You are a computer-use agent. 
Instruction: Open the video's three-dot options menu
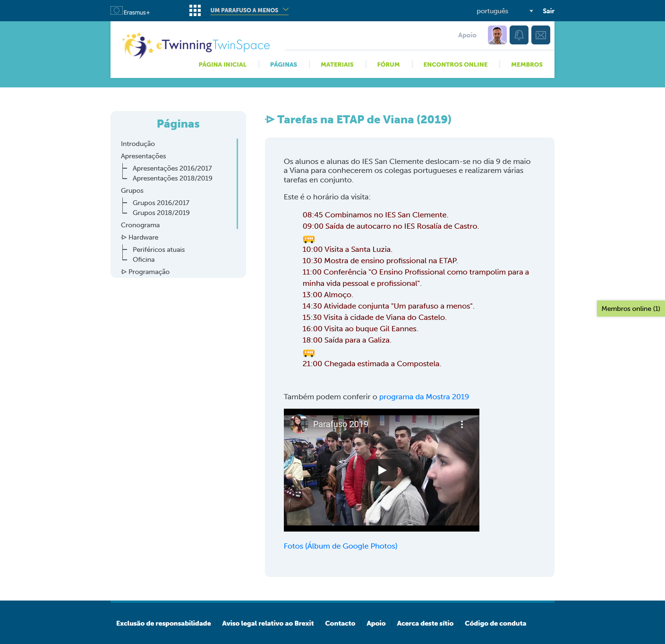[x=462, y=424]
